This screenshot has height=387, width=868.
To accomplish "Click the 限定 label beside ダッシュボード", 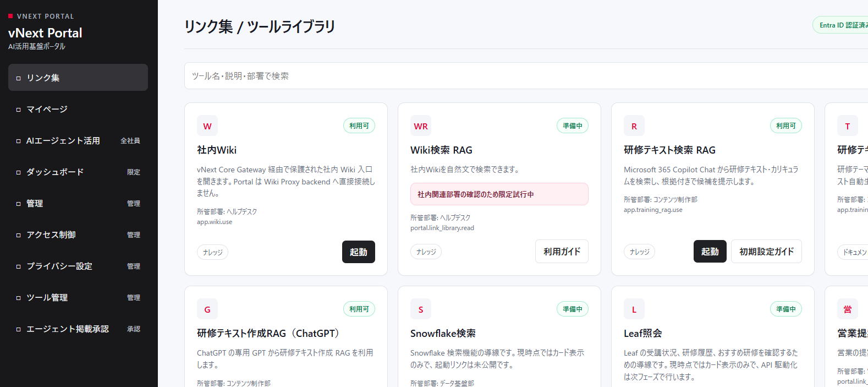I will pyautogui.click(x=134, y=172).
